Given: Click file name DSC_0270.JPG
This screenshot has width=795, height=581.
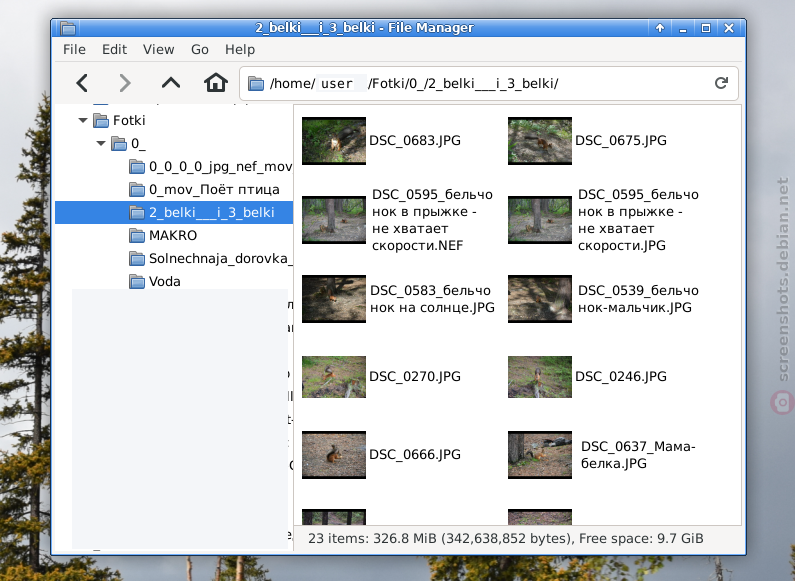Looking at the screenshot, I should point(415,377).
